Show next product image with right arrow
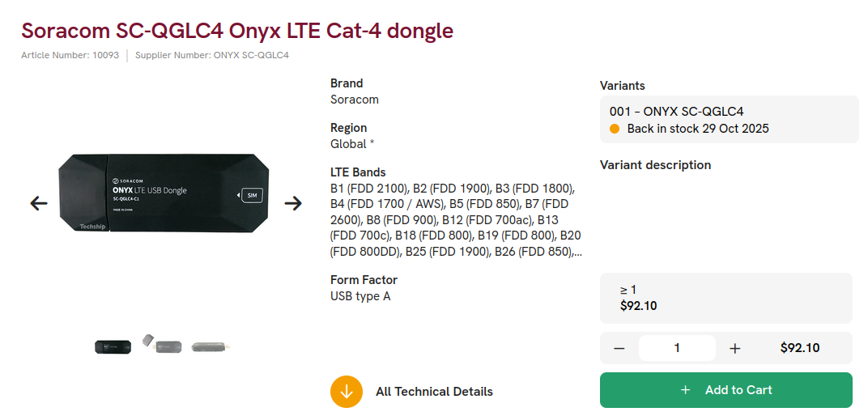Viewport: 868px width, 416px height. pyautogui.click(x=293, y=204)
